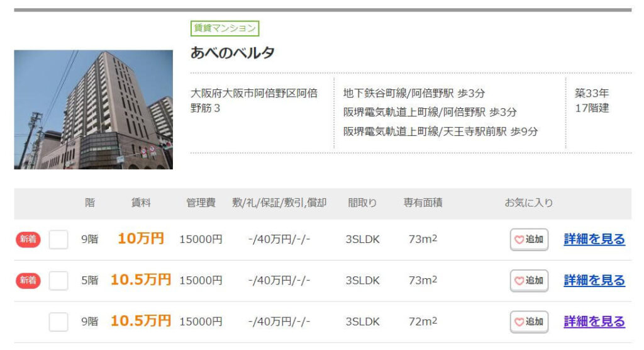
Task: Click the heart 追加 button for the 72m2 listing
Action: click(x=529, y=322)
